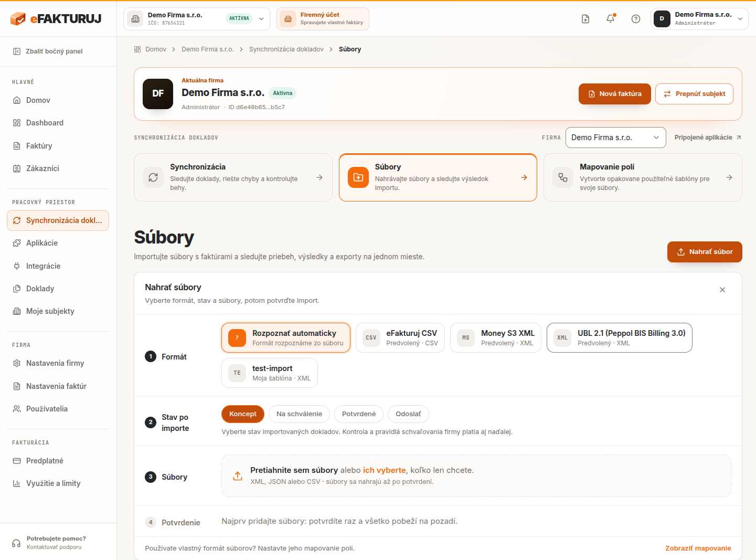Viewport: 756px width, 560px height.
Task: Collapse side panel via Zbaliť bočný panel
Action: tap(48, 51)
